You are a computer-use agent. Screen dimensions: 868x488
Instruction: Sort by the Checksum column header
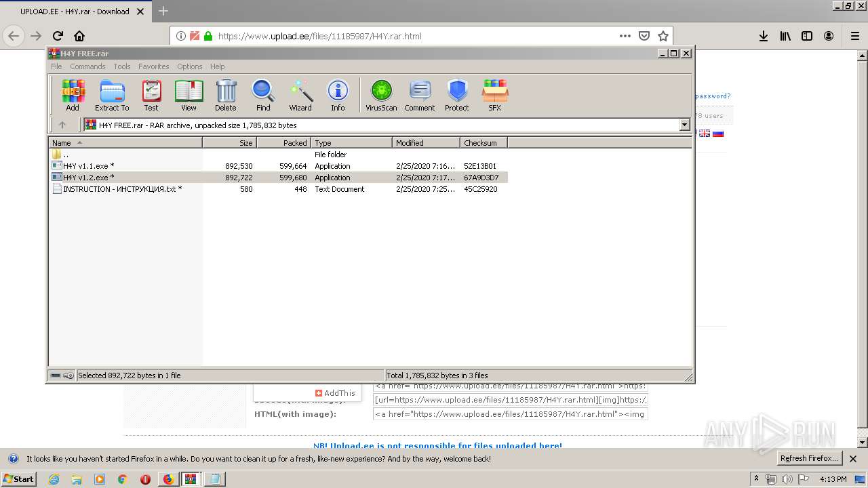pyautogui.click(x=484, y=143)
